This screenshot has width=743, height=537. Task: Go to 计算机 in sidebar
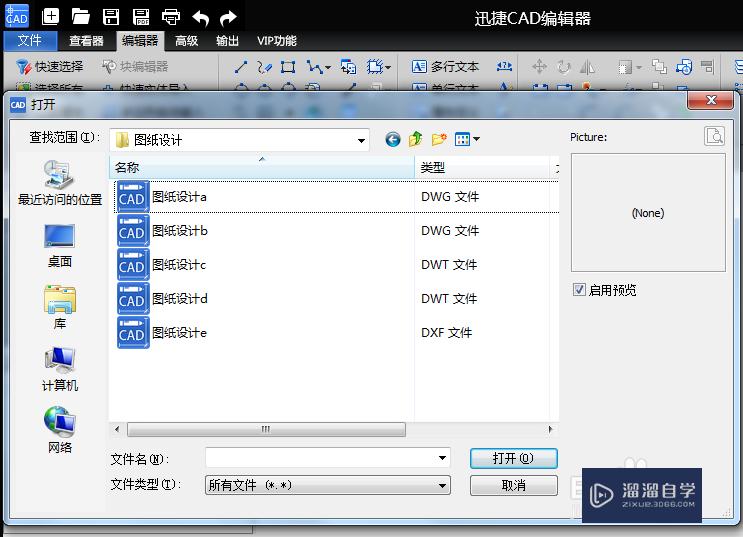coord(60,370)
